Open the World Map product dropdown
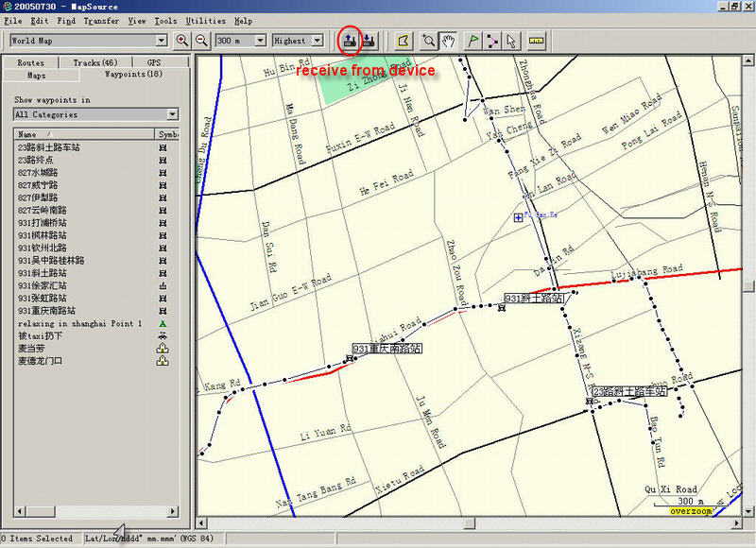This screenshot has width=756, height=548. (162, 41)
